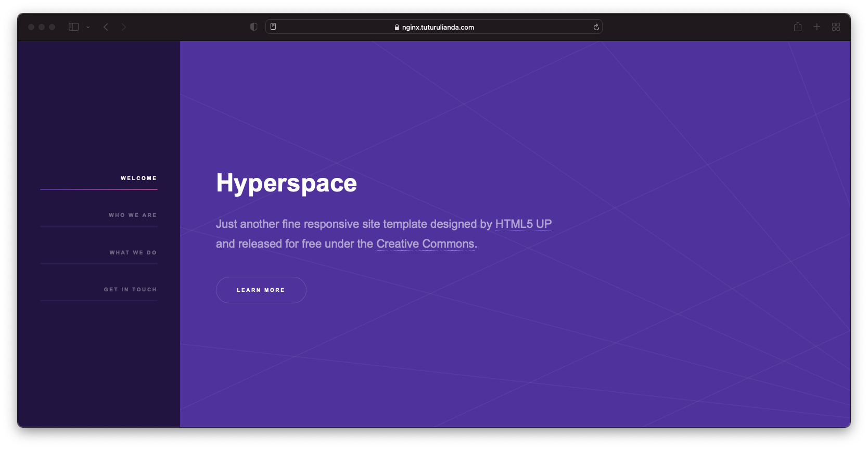The height and width of the screenshot is (449, 868).
Task: Click the padlock icon in address bar
Action: (x=397, y=28)
